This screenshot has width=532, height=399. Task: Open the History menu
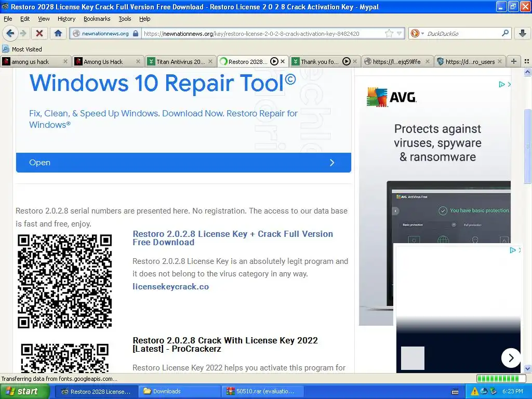tap(66, 19)
